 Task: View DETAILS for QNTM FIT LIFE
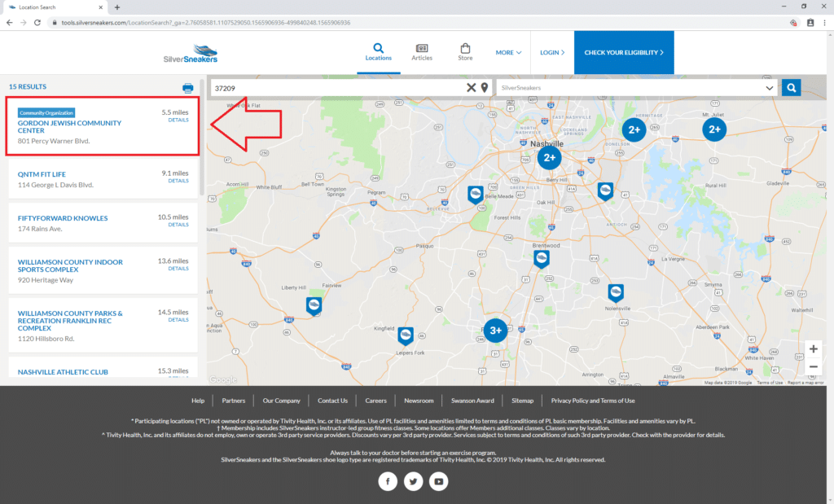tap(178, 181)
